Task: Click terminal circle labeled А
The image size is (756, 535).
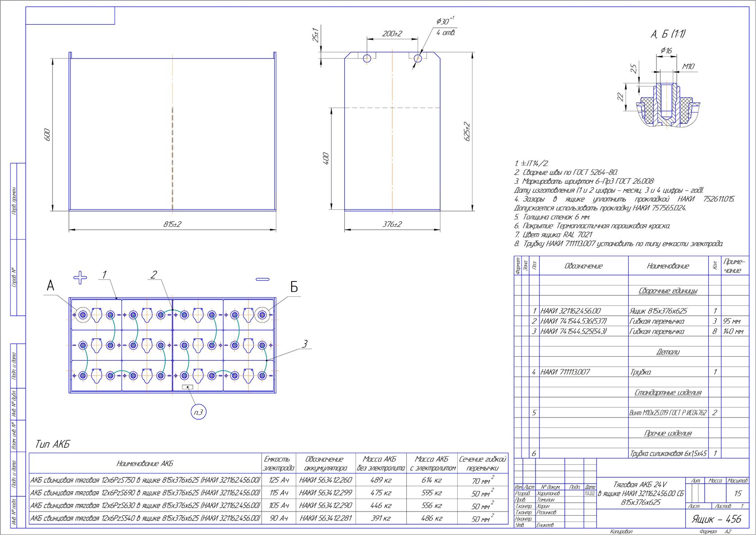Action: click(83, 314)
